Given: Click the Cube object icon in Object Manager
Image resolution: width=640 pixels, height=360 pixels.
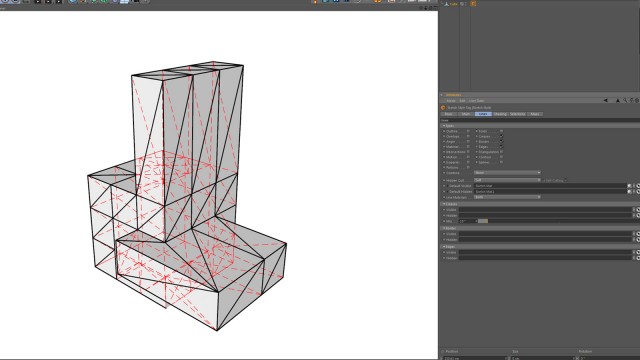Looking at the screenshot, I should pos(446,4).
